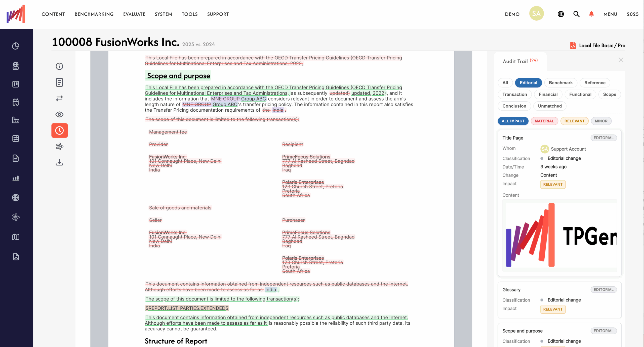The height and width of the screenshot is (347, 644).
Task: Click the $REPORT.LIST_PARTIES.EXTENDED$ placeholder in the document
Action: pyautogui.click(x=187, y=308)
